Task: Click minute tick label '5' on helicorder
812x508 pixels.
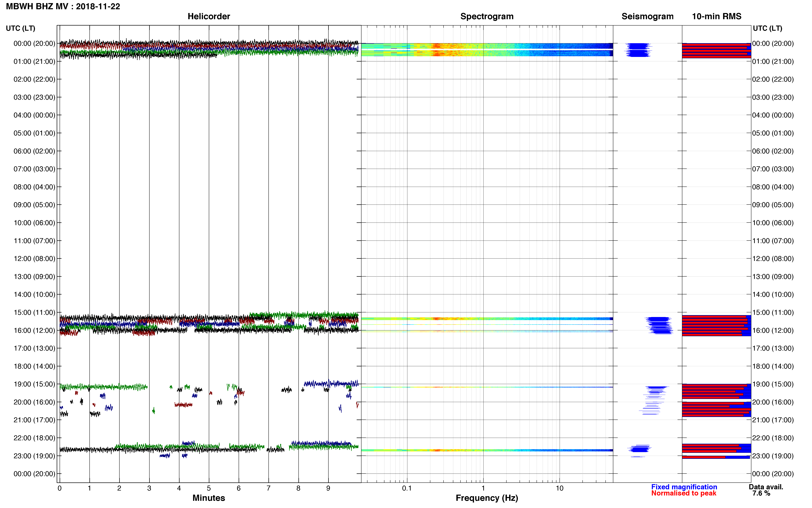Action: [x=209, y=488]
